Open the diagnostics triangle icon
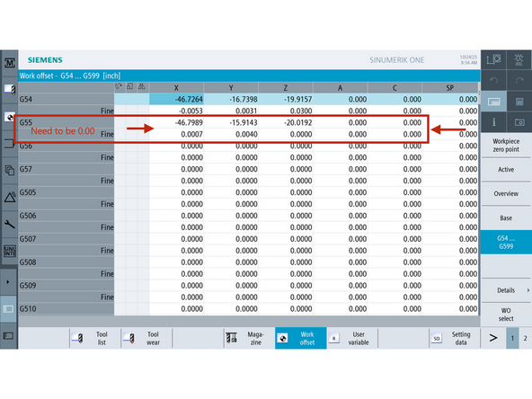Screen dimensions: 532x399 (10, 197)
